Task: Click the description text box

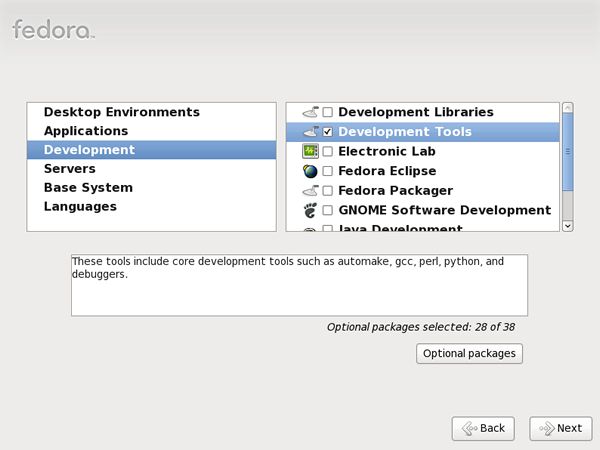Action: [x=299, y=285]
